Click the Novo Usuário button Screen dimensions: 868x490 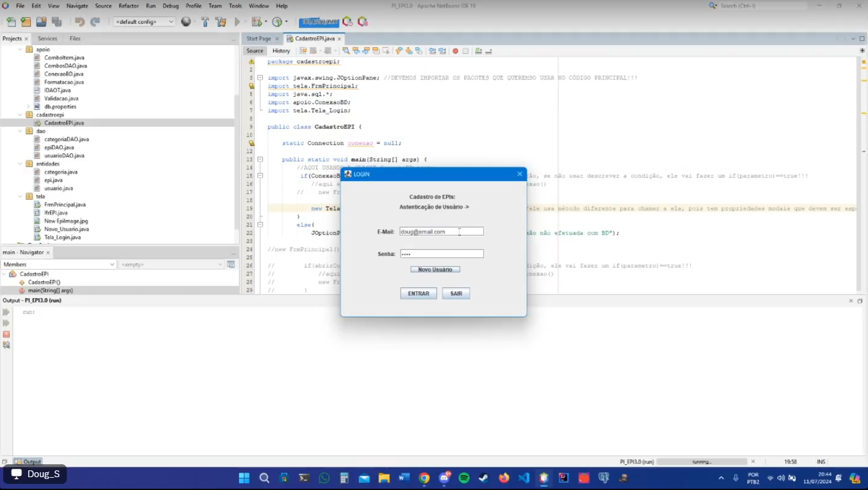click(x=435, y=269)
